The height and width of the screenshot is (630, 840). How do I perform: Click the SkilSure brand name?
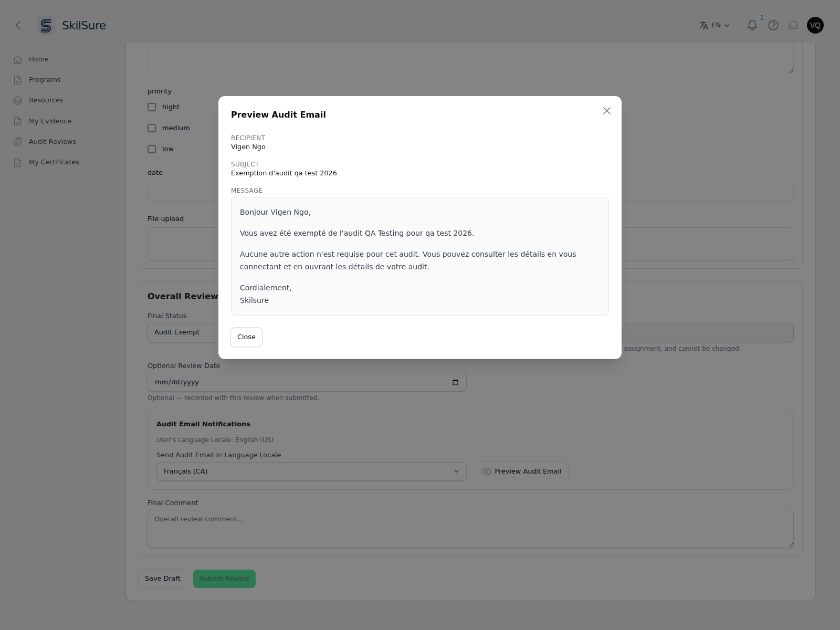pyautogui.click(x=84, y=25)
